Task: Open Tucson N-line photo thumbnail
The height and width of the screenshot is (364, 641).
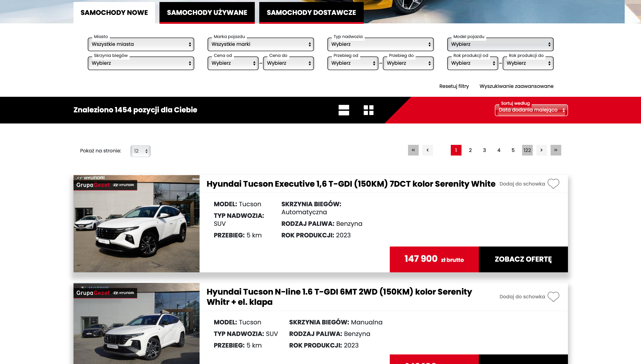Action: 136,324
